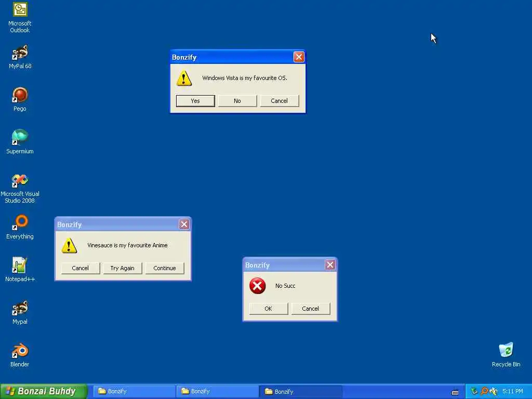Click No in the Windows Vista dialog
This screenshot has height=399, width=532.
(x=237, y=101)
